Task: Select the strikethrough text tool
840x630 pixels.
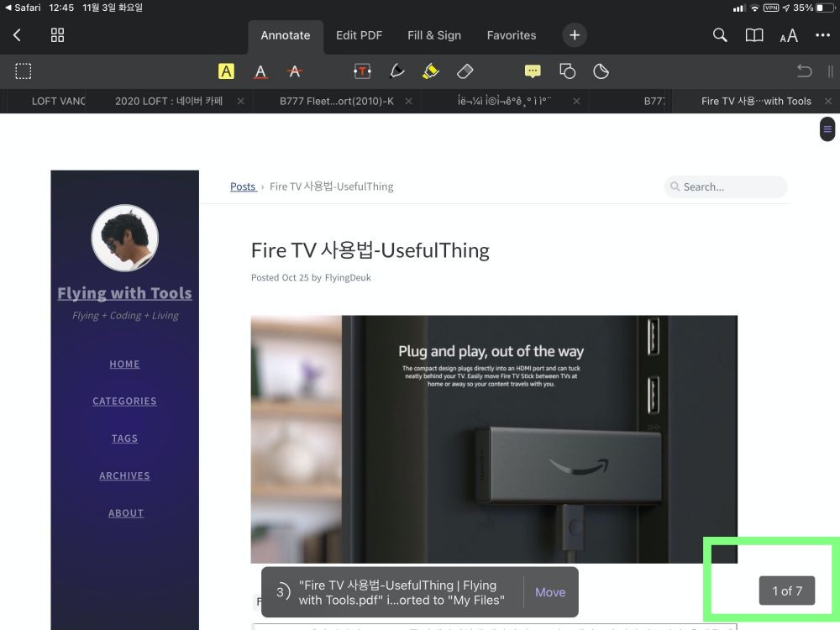Action: click(294, 71)
